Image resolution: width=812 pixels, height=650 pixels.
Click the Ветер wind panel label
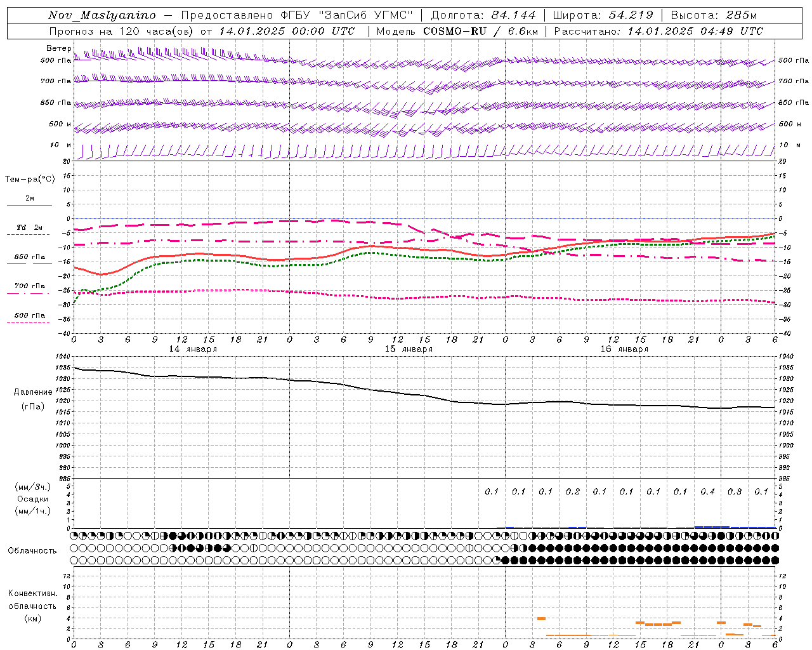59,48
